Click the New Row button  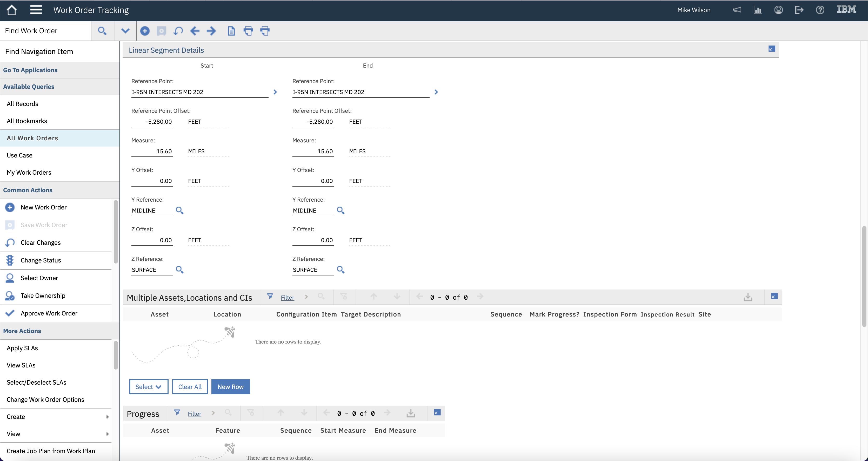230,387
